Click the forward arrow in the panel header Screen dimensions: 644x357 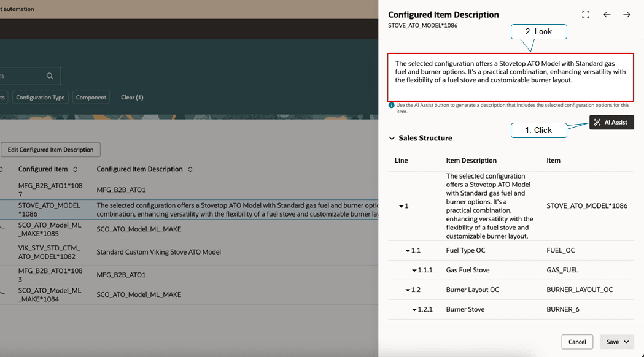coord(627,14)
